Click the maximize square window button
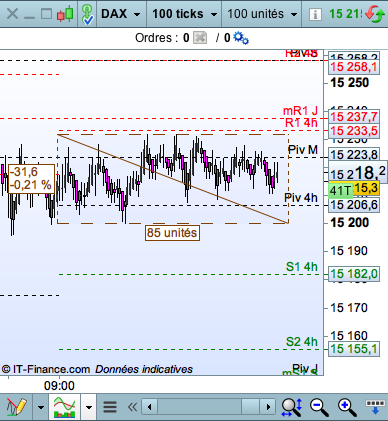Viewport: 388px width, 421px height. [46, 14]
